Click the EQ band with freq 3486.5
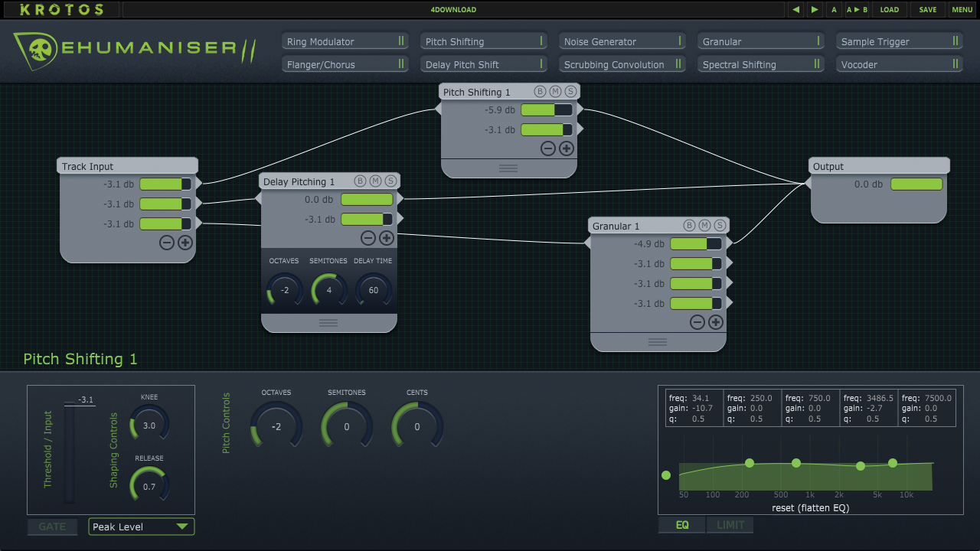 tap(868, 409)
